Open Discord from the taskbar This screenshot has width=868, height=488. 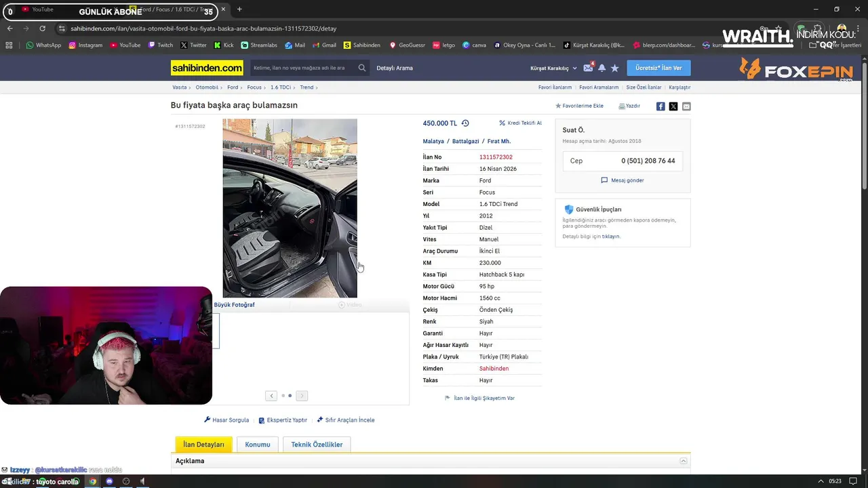tap(109, 481)
